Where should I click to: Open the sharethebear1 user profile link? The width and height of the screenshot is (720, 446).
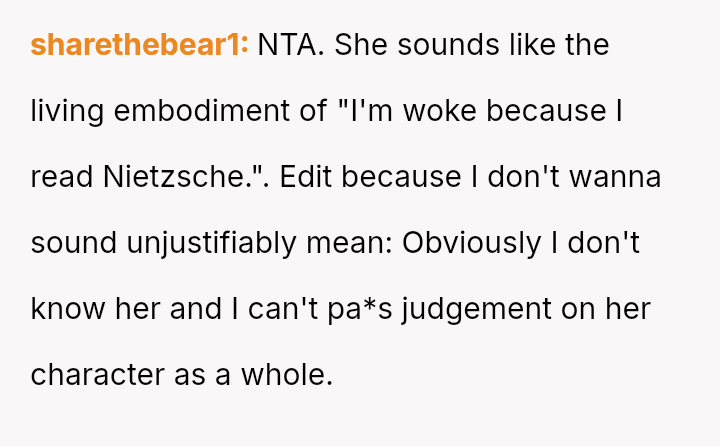(139, 45)
